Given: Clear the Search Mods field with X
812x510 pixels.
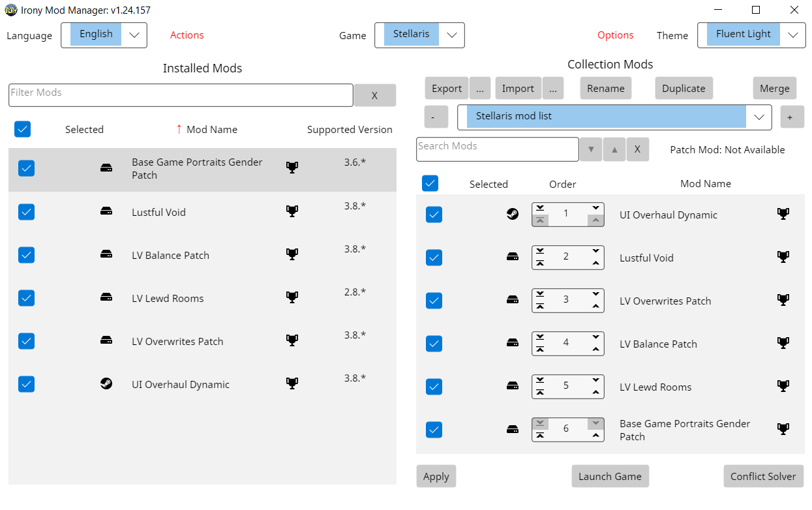Looking at the screenshot, I should (x=637, y=149).
